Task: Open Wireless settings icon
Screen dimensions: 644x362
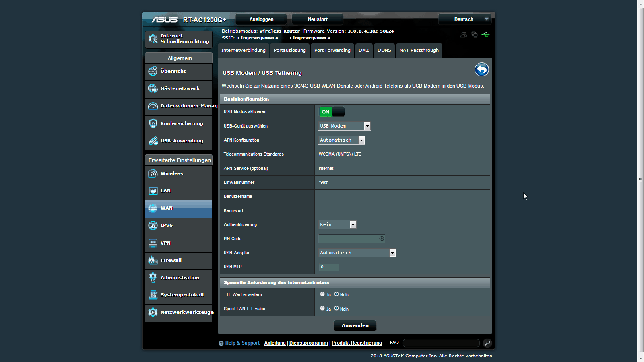Action: tap(153, 173)
